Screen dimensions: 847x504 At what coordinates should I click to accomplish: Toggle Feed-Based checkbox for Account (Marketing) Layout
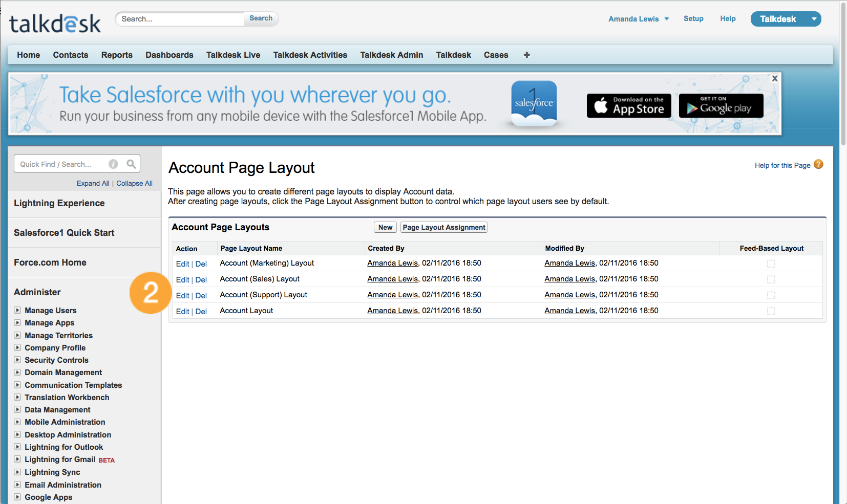[x=771, y=264]
